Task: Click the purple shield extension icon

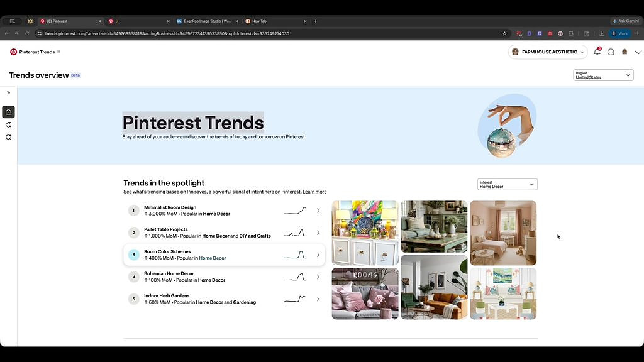Action: coord(540,34)
